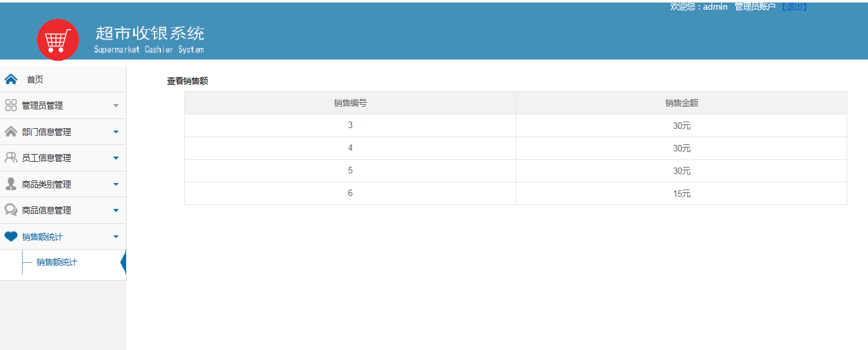This screenshot has width=868, height=350.
Task: Expand the 商品信息管理 dropdown arrow
Action: click(x=116, y=210)
